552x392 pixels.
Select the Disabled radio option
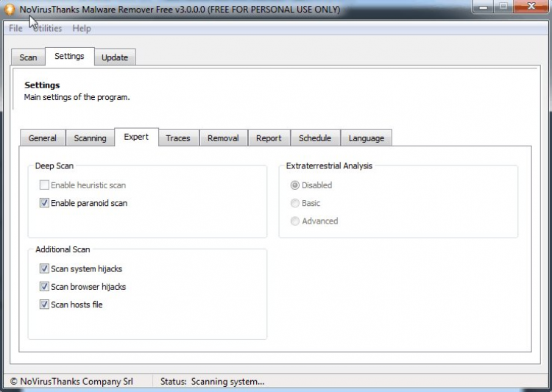coord(295,185)
